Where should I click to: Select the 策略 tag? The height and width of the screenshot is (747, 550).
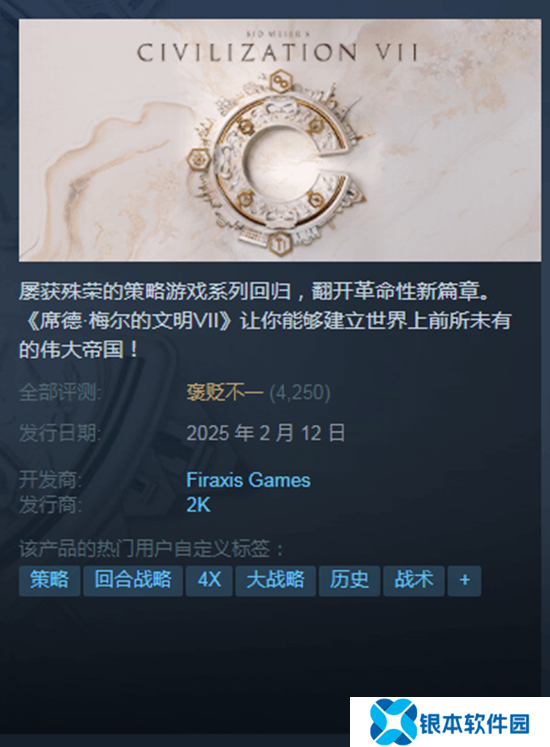click(50, 580)
